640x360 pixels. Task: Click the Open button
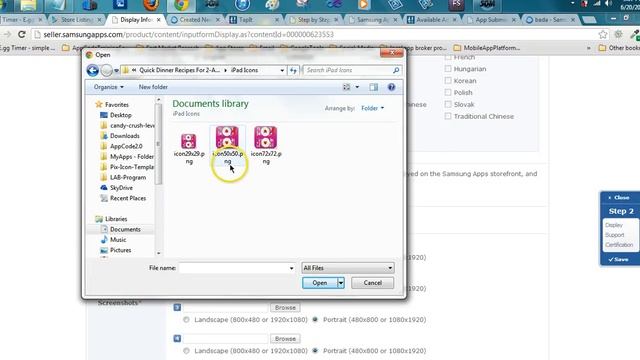click(x=320, y=283)
